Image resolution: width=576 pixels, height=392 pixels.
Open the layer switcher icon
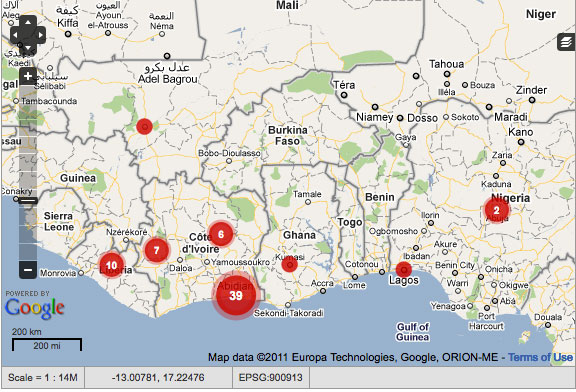pyautogui.click(x=566, y=42)
